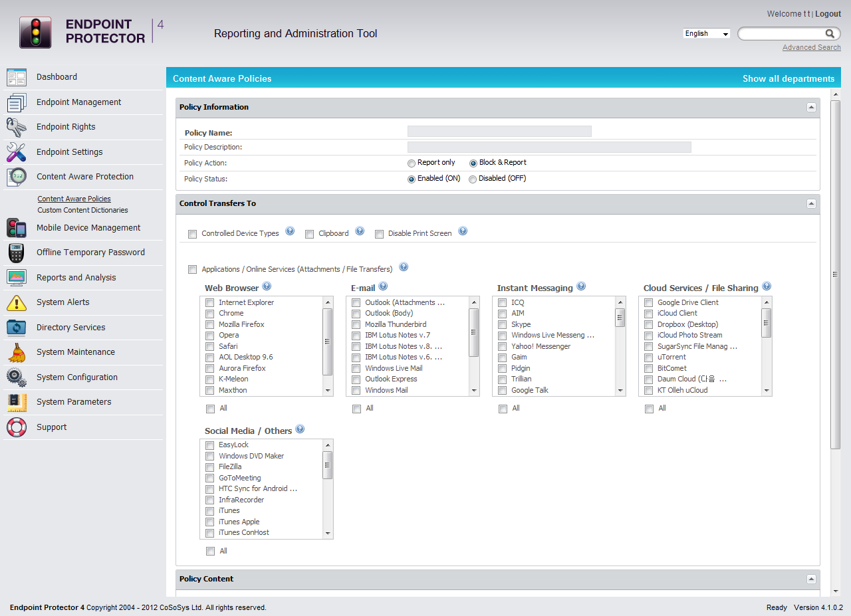The image size is (851, 616).
Task: Click the Endpoint Settings tools icon
Action: 17,152
